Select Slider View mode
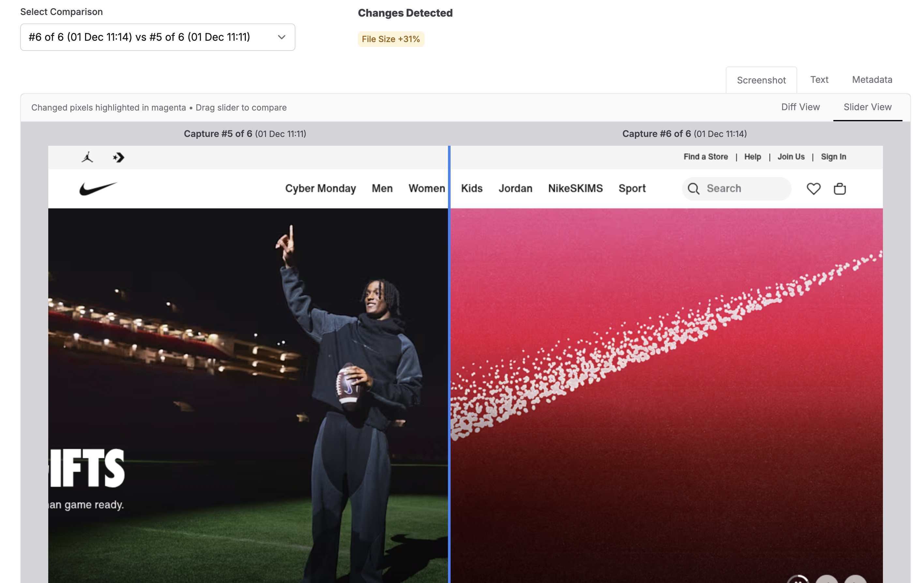Image resolution: width=924 pixels, height=583 pixels. pos(868,107)
